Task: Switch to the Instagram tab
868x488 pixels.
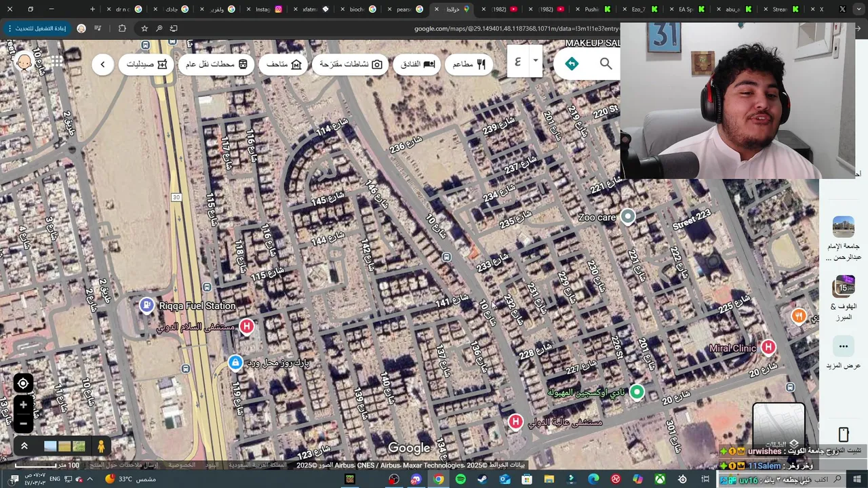Action: point(263,9)
